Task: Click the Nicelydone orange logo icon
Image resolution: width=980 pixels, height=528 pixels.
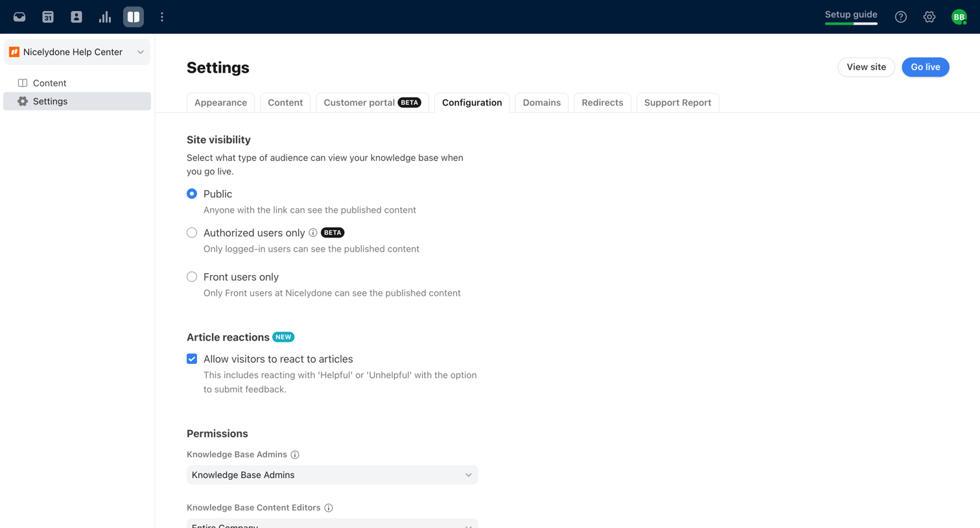Action: point(14,52)
